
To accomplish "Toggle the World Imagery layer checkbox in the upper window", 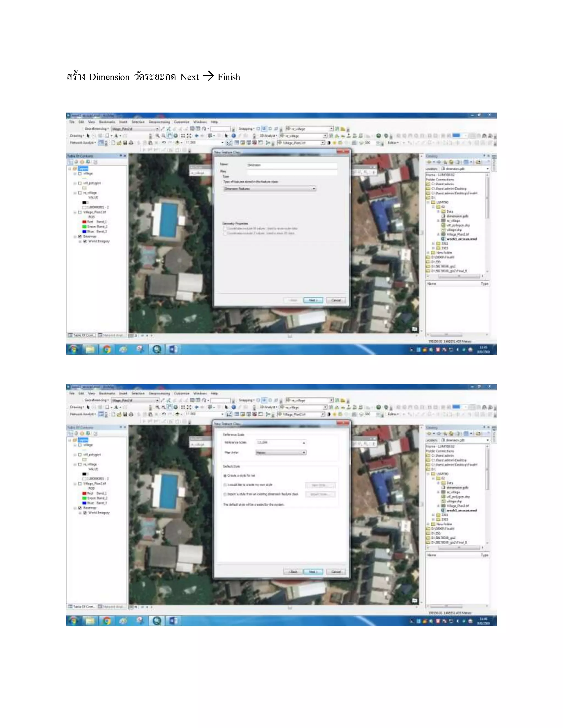I will [x=85, y=241].
